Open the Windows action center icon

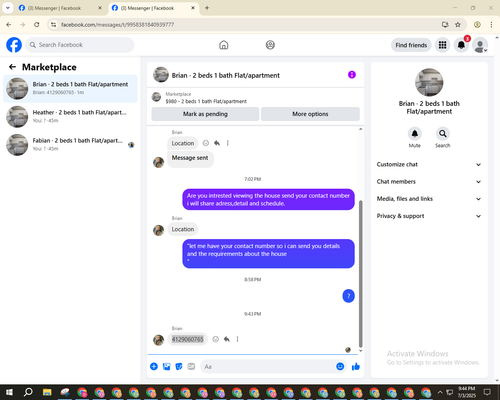pyautogui.click(x=487, y=392)
